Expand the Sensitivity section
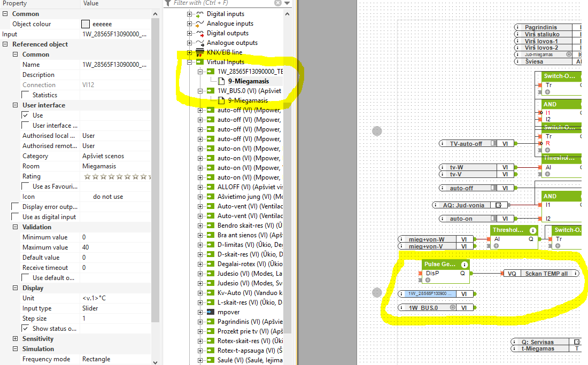This screenshot has width=588, height=365. pos(15,339)
